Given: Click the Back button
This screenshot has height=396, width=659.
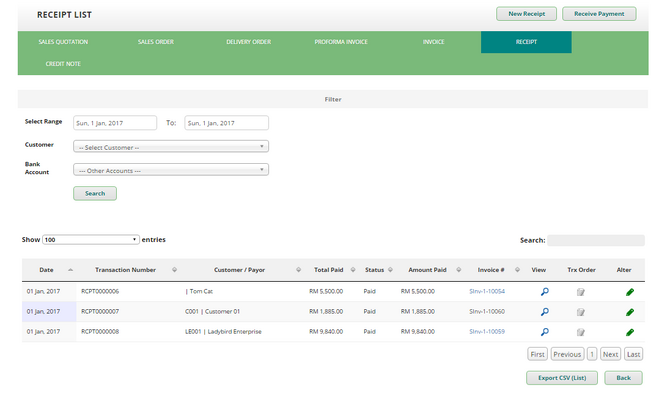Looking at the screenshot, I should pos(623,378).
